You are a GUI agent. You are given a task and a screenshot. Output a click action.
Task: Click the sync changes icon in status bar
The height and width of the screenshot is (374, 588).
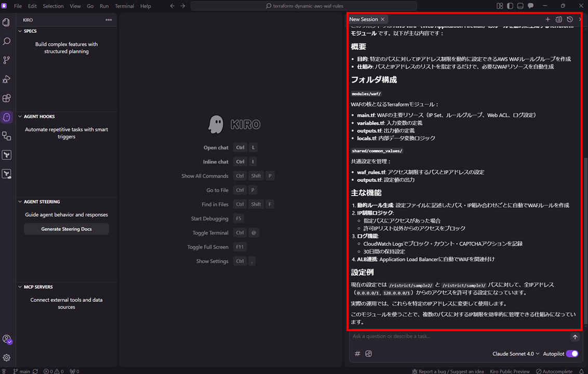pos(35,371)
